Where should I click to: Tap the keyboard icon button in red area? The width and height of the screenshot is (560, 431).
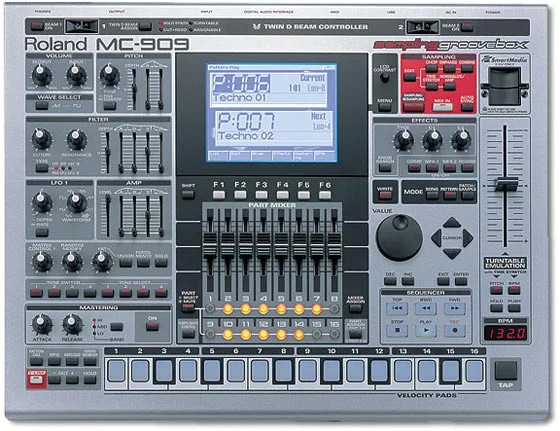pyautogui.click(x=36, y=380)
